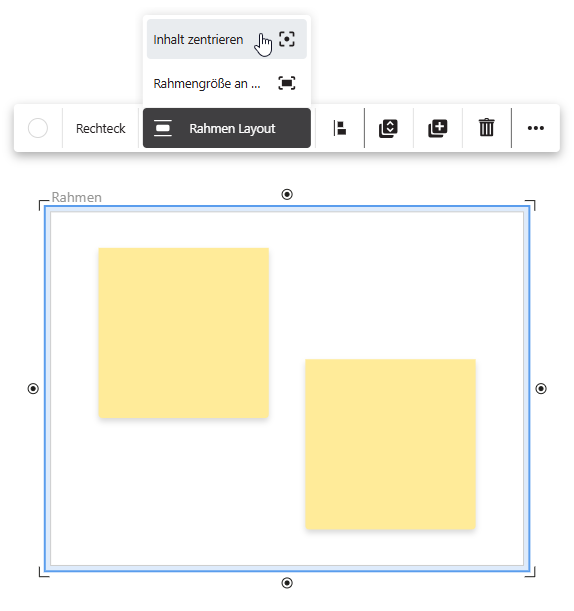
Task: Delete the frame with the trash icon
Action: click(x=487, y=128)
